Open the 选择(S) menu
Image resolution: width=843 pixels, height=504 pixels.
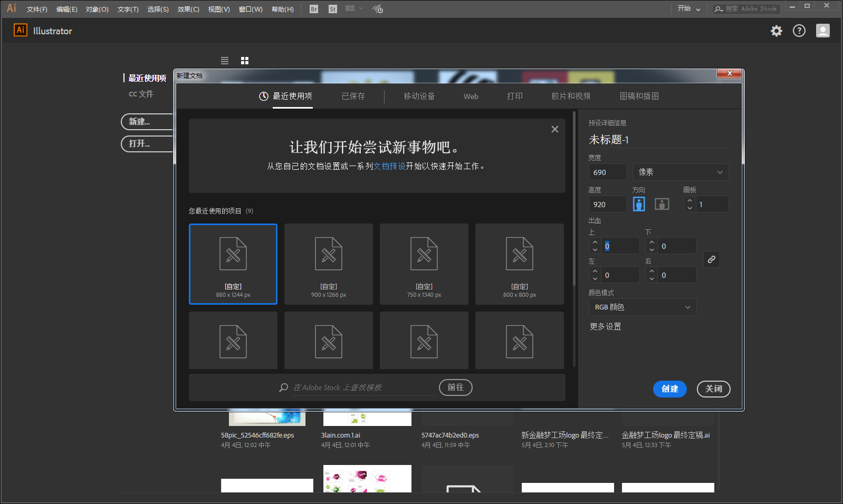click(x=158, y=9)
